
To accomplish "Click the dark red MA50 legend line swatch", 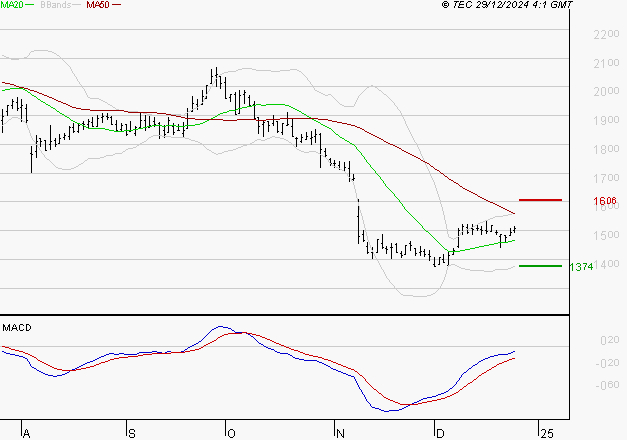I will (116, 5).
